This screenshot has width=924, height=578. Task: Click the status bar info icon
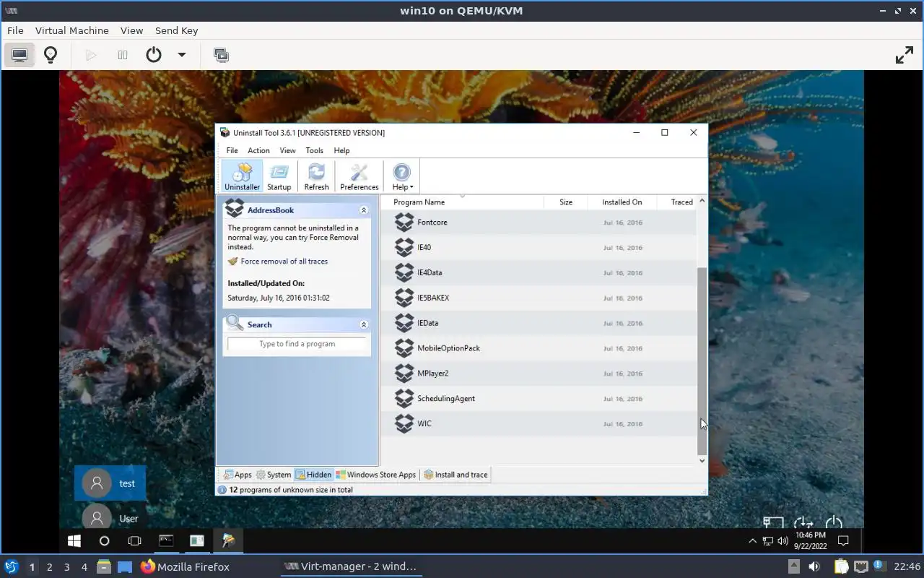coord(222,490)
